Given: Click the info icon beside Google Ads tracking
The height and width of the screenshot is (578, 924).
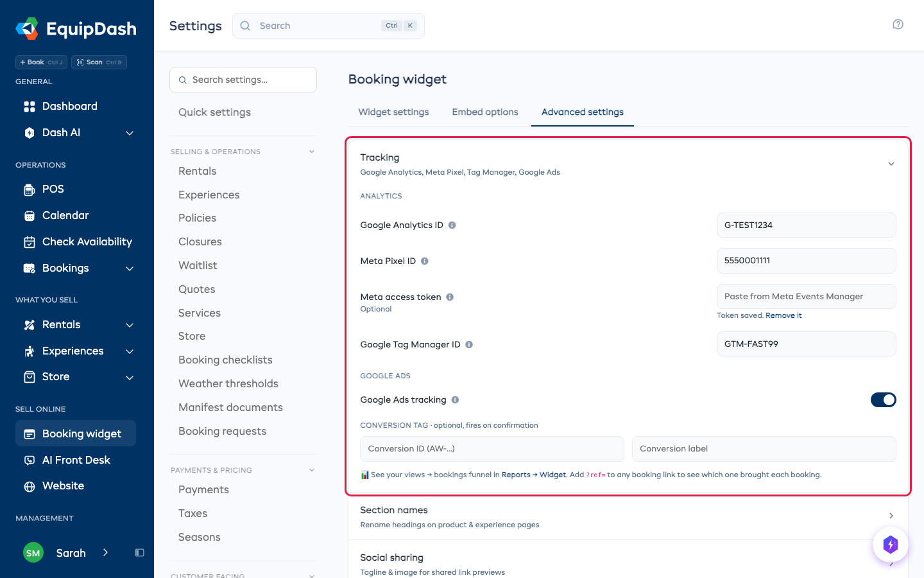Looking at the screenshot, I should (455, 400).
